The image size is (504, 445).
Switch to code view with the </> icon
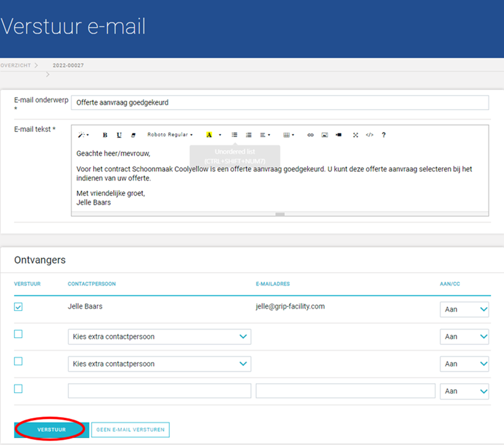(370, 135)
